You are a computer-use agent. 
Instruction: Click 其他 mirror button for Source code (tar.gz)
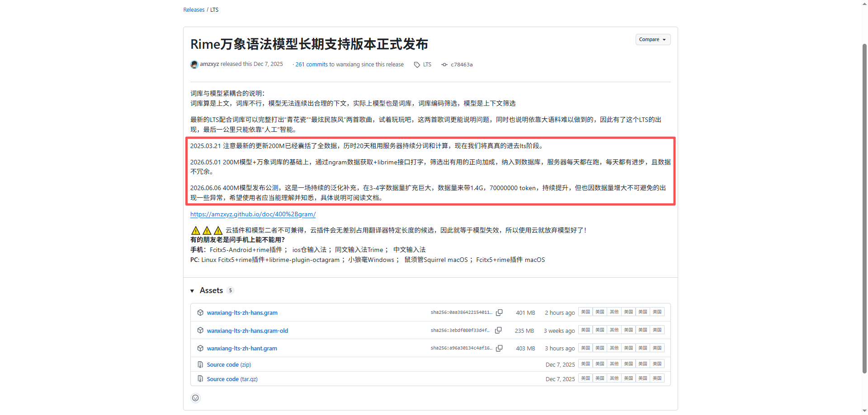pyautogui.click(x=614, y=378)
